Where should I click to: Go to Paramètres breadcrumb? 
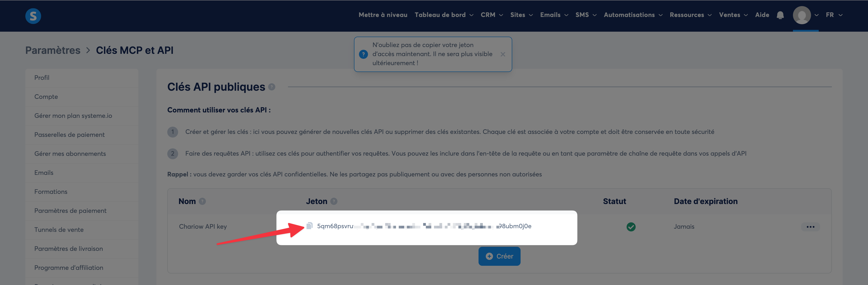tap(53, 50)
